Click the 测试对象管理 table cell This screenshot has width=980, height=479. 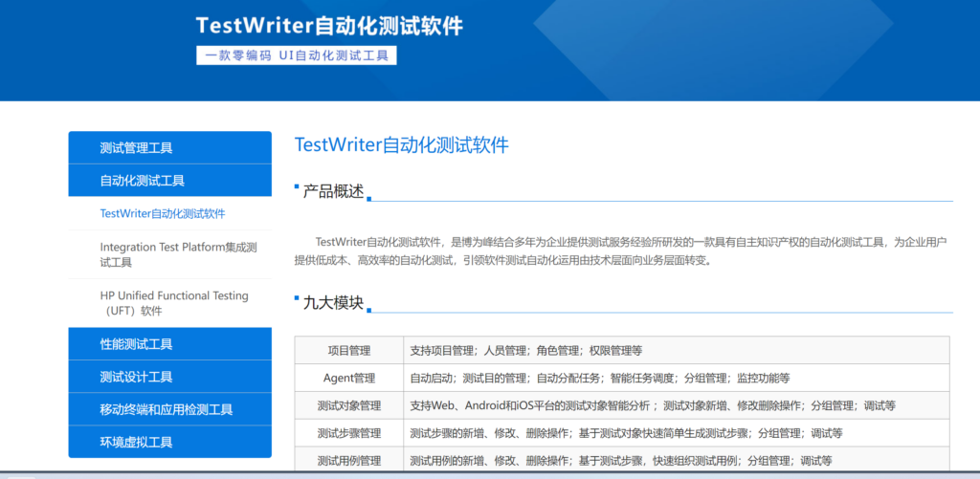pyautogui.click(x=349, y=405)
